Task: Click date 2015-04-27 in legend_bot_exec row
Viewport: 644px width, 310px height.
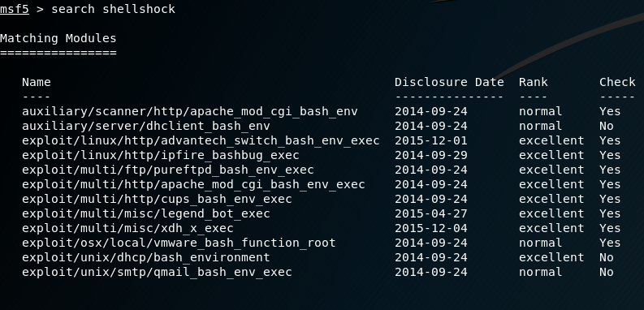Action: (431, 213)
